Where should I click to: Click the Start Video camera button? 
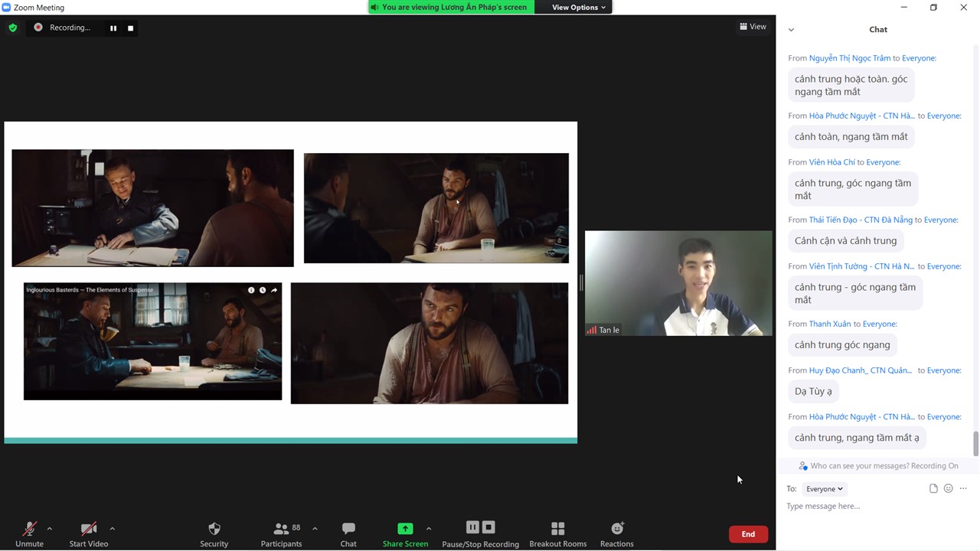pos(89,533)
